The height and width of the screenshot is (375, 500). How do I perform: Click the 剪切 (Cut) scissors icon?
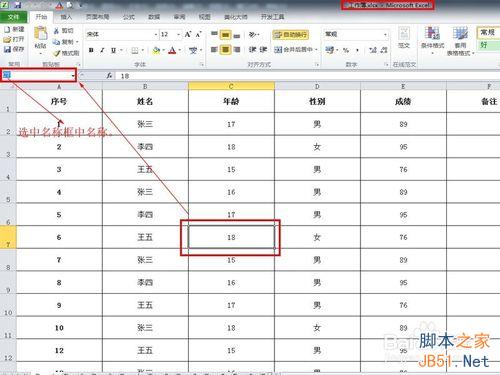coord(57,31)
